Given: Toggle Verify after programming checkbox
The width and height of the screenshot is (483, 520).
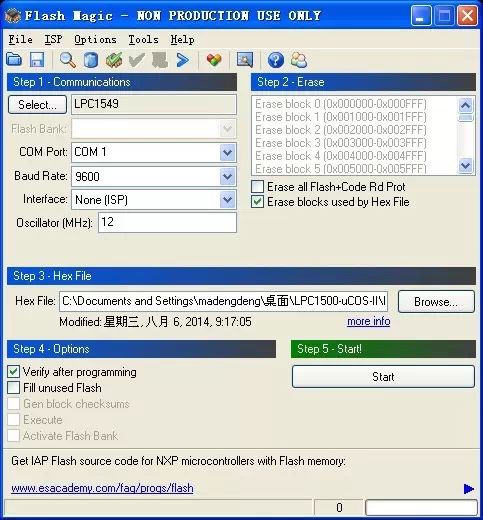Looking at the screenshot, I should click(x=14, y=372).
